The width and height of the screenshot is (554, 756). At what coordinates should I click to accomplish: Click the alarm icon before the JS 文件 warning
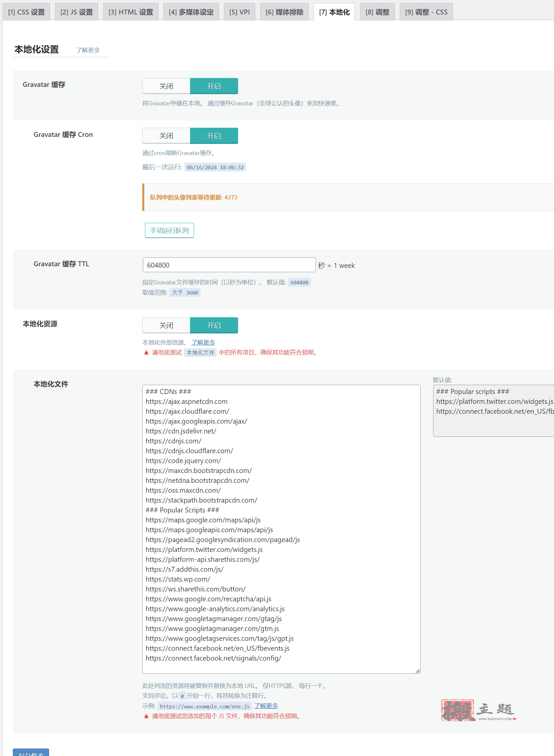[x=146, y=716]
